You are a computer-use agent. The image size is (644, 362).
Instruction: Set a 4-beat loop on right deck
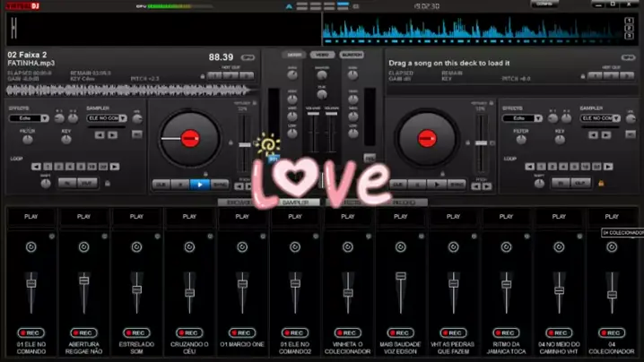click(x=563, y=167)
